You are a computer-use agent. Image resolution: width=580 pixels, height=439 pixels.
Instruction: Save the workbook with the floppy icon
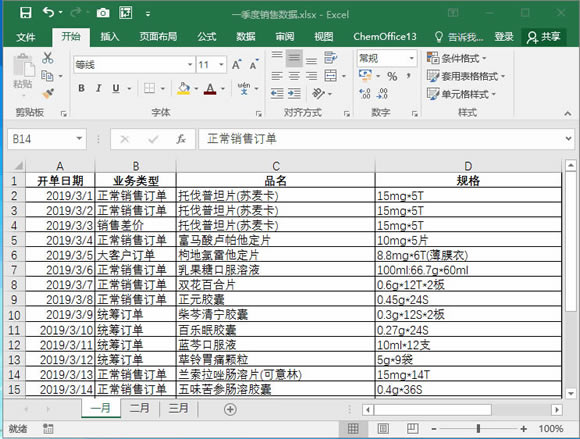(26, 13)
